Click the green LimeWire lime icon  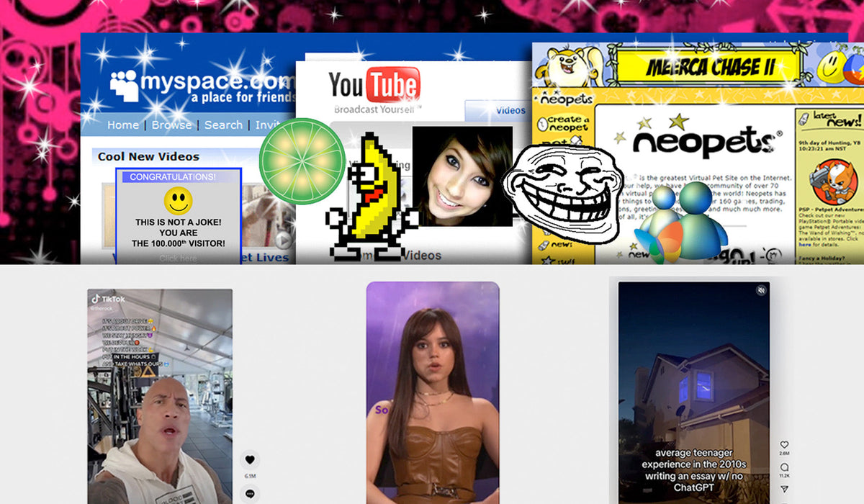click(x=302, y=161)
